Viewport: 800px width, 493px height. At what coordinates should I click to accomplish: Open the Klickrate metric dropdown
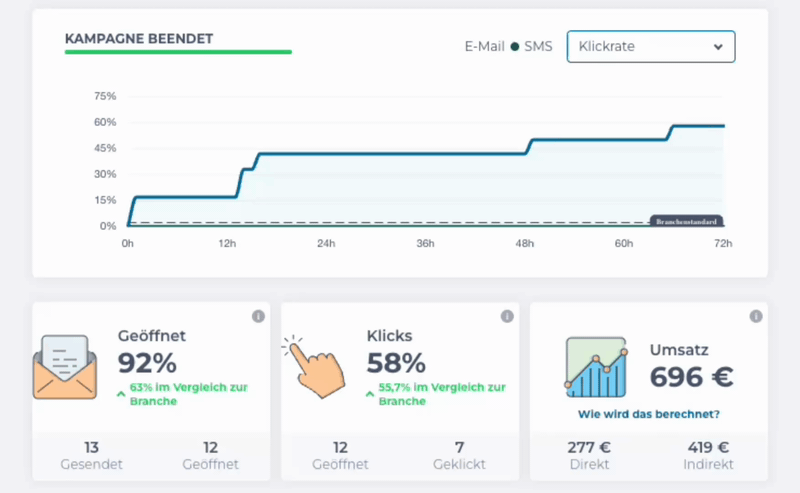[651, 46]
